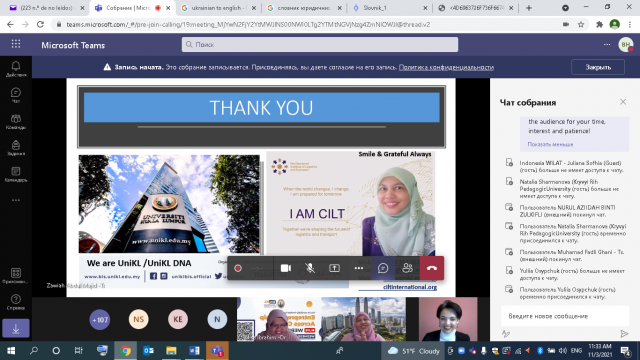This screenshot has width=640, height=360.
Task: Switch to the Slovnik_1 browser tab
Action: 389,8
